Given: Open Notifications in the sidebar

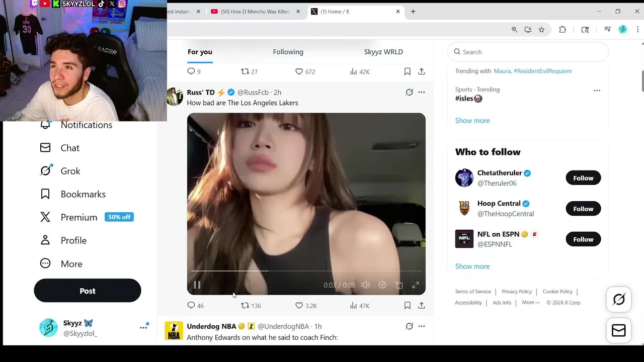Looking at the screenshot, I should tap(76, 125).
